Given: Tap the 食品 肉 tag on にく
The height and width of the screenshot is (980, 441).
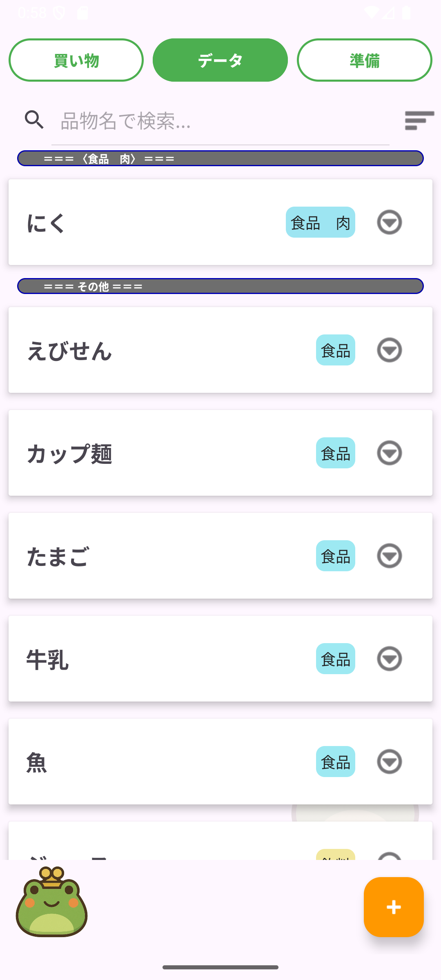Looking at the screenshot, I should pos(320,223).
